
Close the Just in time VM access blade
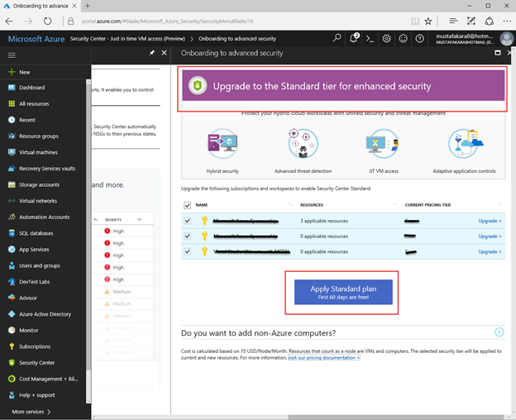[x=164, y=53]
